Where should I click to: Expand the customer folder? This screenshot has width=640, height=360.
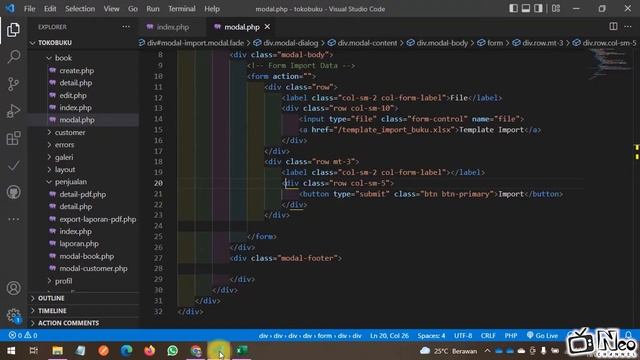(x=70, y=132)
